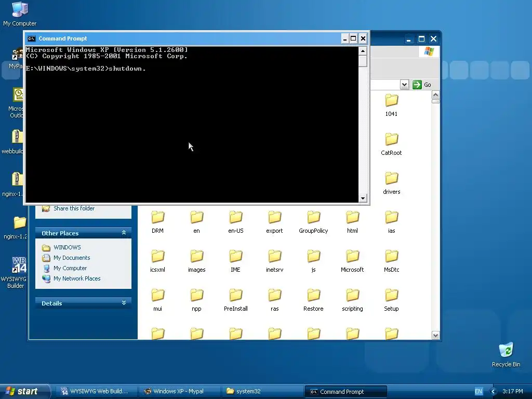Open the Restore folder
532x399 pixels.
pyautogui.click(x=313, y=301)
